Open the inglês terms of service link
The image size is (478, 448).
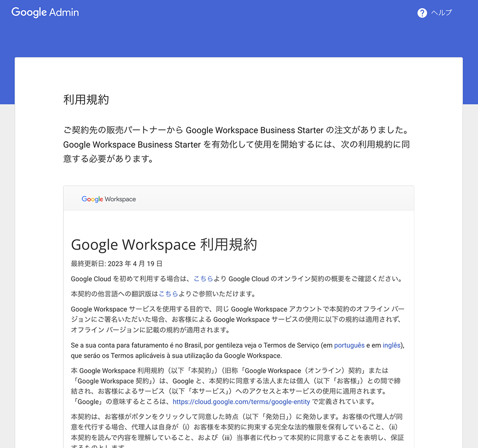391,345
